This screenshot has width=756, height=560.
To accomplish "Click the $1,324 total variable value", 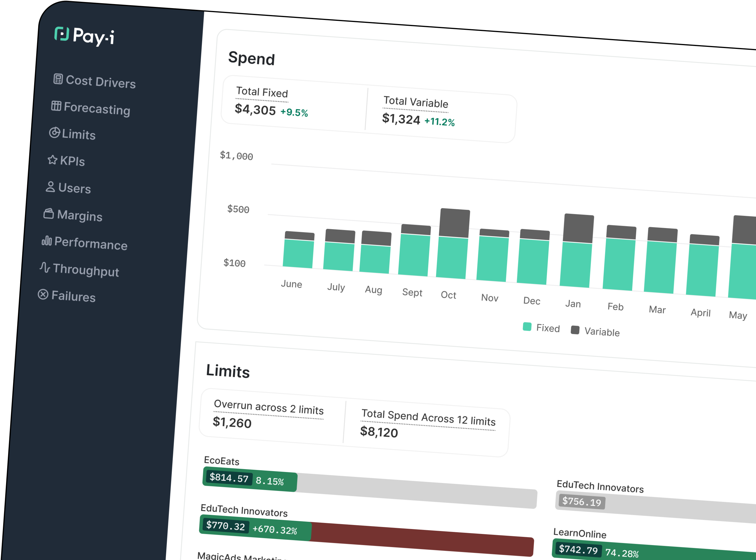I will click(401, 119).
